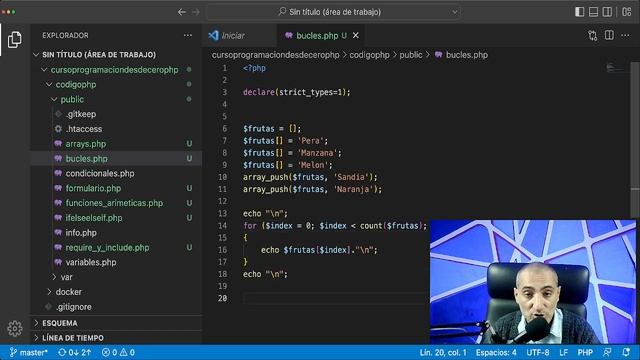Click cursoprogramaciondesdecerophp in breadcrumb
The image size is (640, 360).
pos(276,55)
